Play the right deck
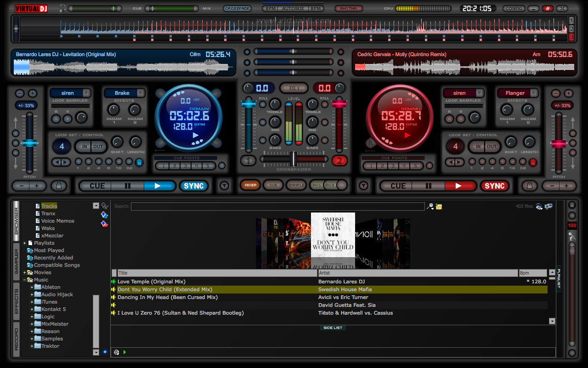The height and width of the screenshot is (368, 588). coord(460,186)
